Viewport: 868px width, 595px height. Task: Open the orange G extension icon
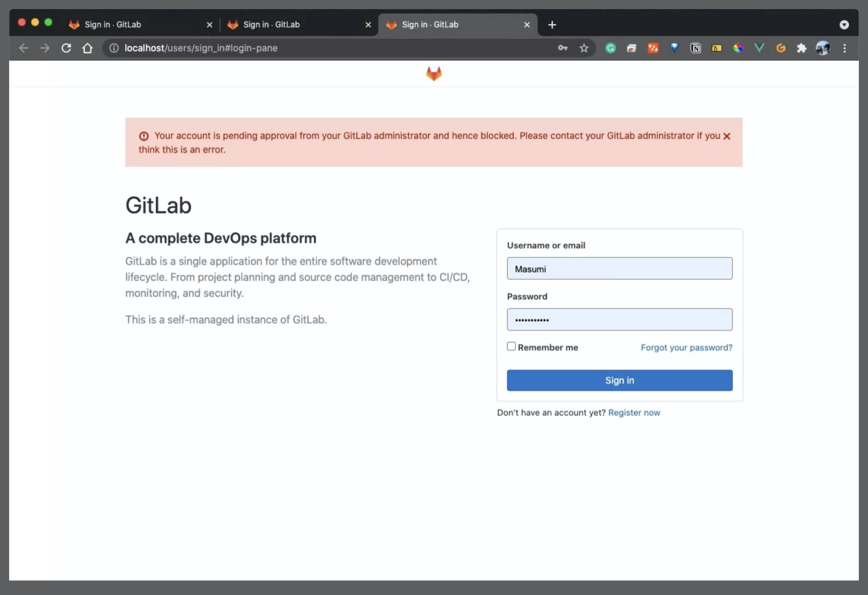point(781,48)
